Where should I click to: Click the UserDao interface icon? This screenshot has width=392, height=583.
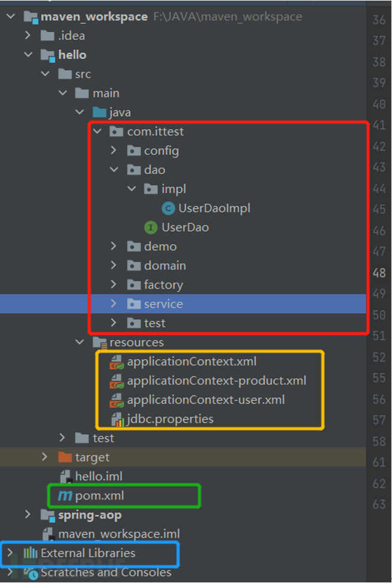[151, 228]
